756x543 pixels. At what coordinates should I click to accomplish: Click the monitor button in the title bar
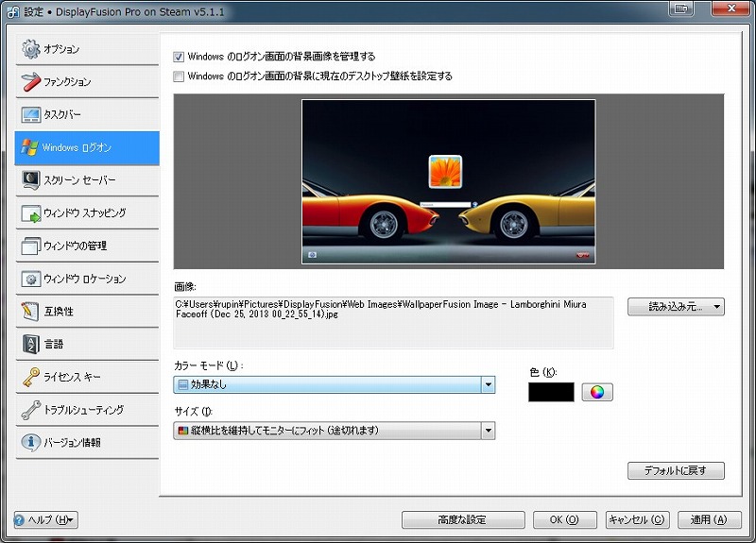click(680, 8)
